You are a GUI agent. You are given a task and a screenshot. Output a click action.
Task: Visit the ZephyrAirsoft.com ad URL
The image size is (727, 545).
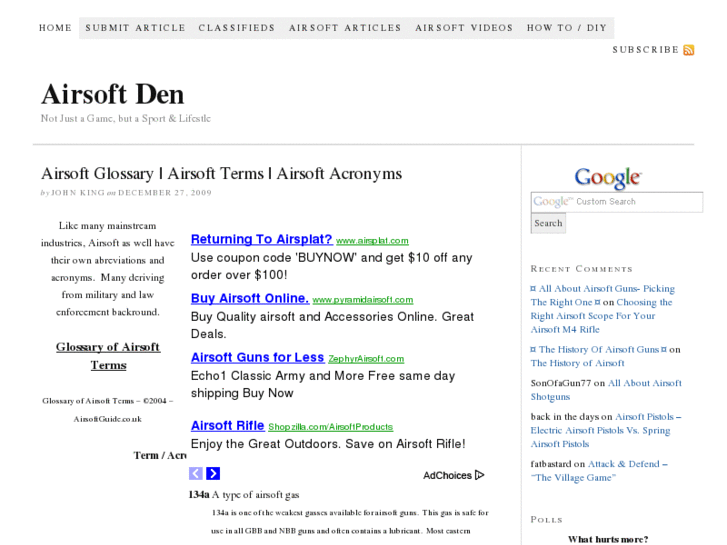[366, 359]
